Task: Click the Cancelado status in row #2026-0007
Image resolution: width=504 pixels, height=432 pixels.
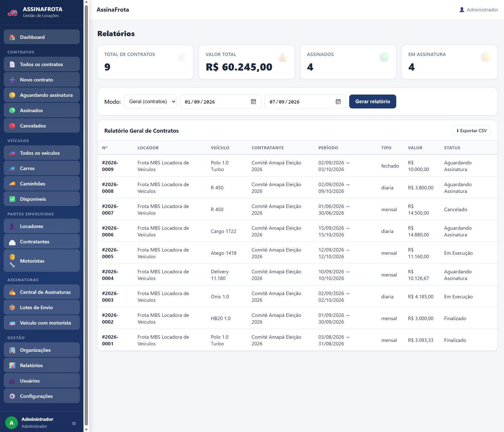Action: coord(455,209)
